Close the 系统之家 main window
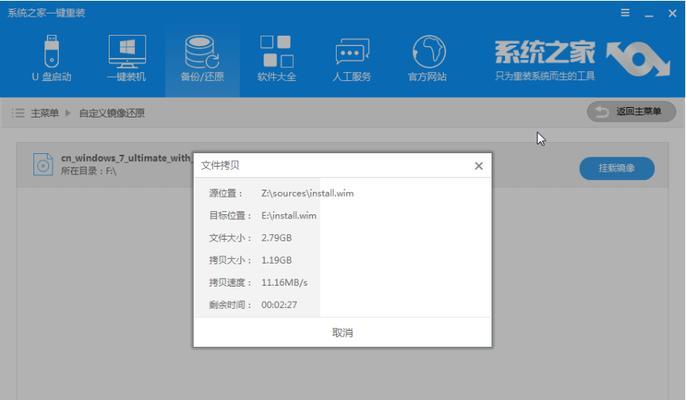 click(x=672, y=14)
